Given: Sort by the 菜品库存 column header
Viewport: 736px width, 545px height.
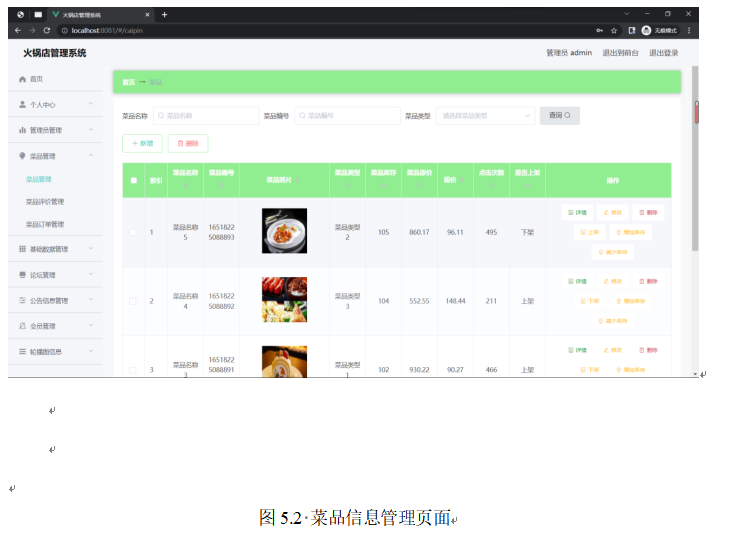Looking at the screenshot, I should [x=383, y=178].
